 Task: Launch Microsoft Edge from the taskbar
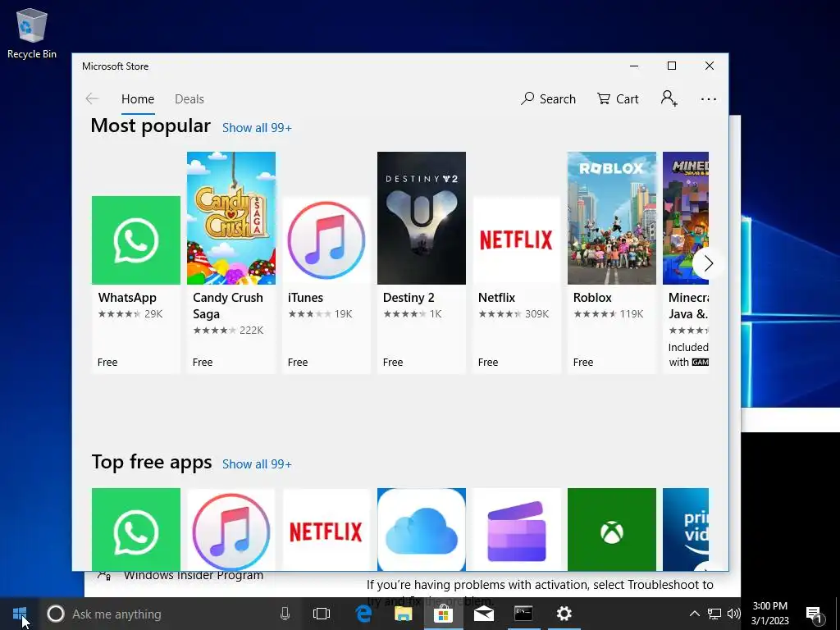[363, 614]
